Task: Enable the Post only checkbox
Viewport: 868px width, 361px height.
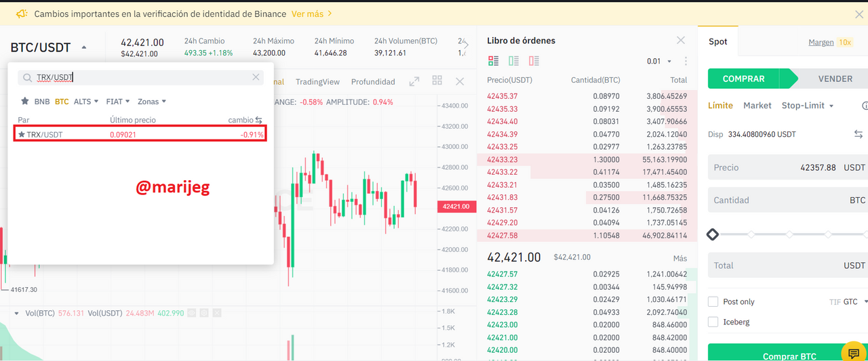Action: pos(713,302)
